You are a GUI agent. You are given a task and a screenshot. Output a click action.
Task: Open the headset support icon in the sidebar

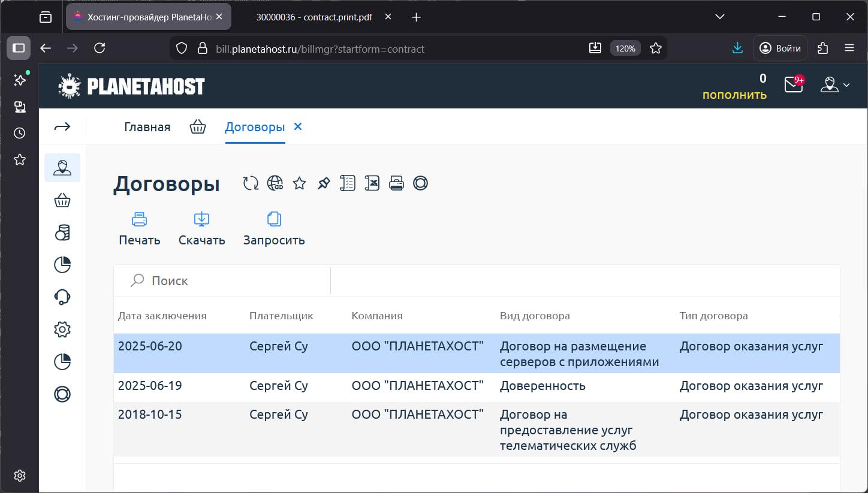click(x=62, y=297)
